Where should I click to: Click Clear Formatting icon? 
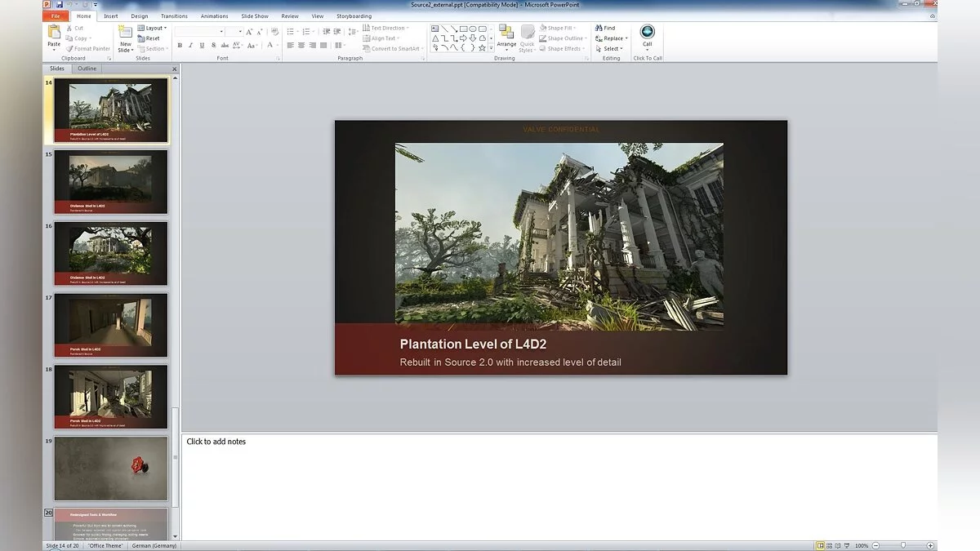(274, 32)
